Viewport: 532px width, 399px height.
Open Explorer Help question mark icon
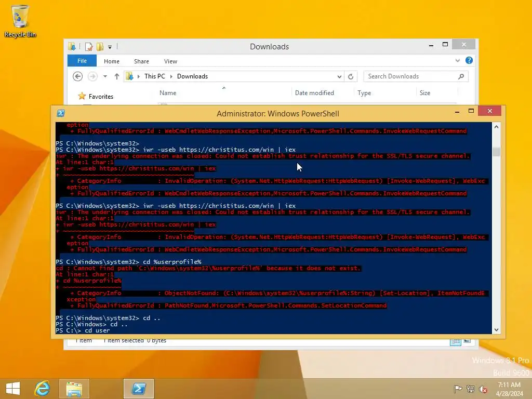point(469,60)
